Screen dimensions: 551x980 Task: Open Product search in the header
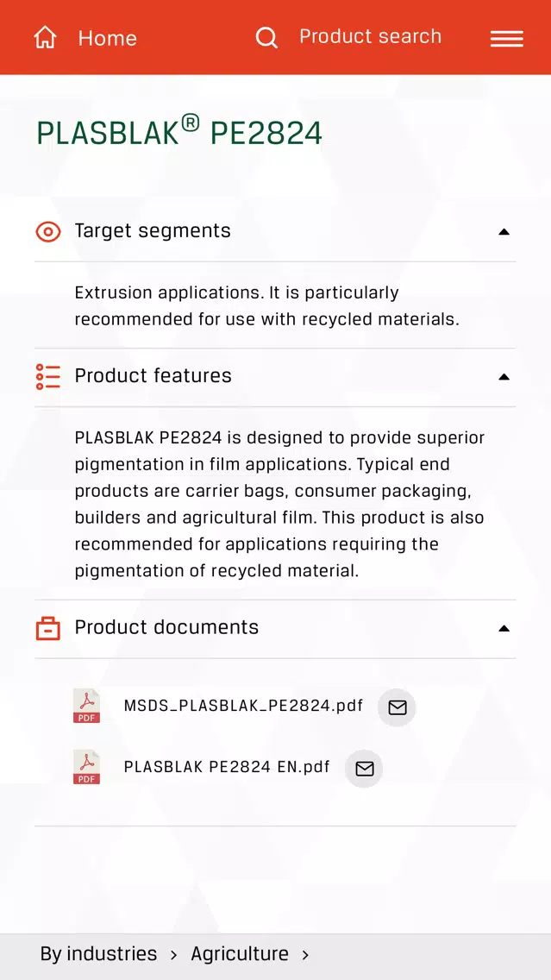coord(371,36)
